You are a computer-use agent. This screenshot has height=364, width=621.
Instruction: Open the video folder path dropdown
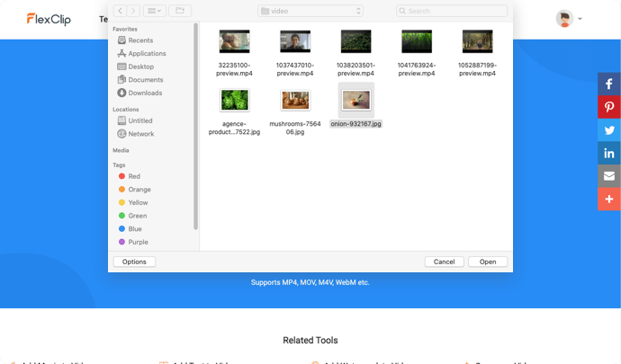tap(310, 11)
